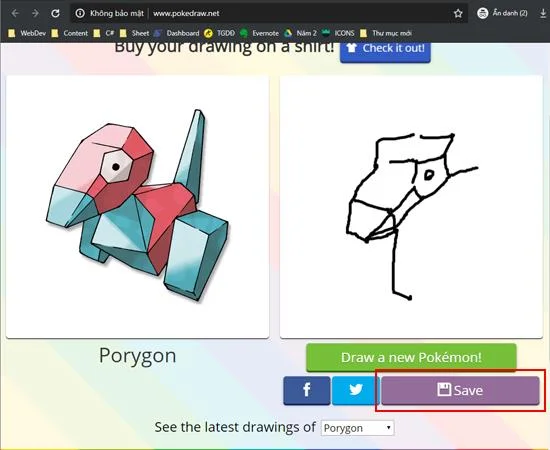Click the Check it out! shirt button

coord(385,52)
